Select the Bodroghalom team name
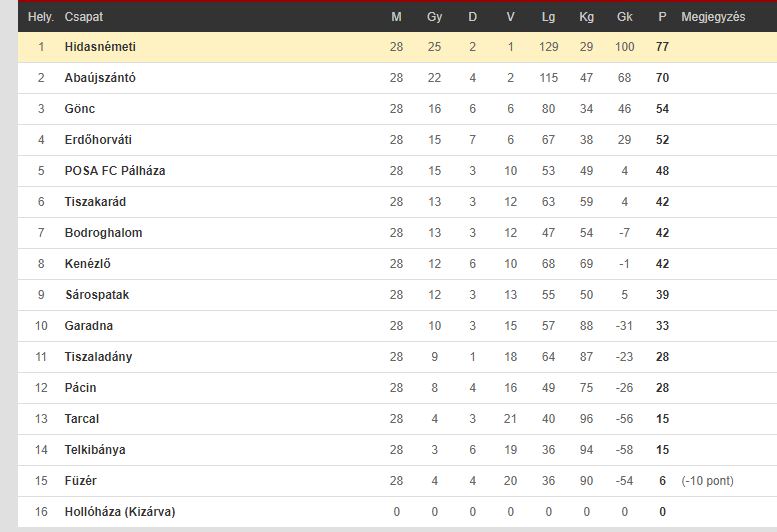Image resolution: width=777 pixels, height=532 pixels. (104, 233)
